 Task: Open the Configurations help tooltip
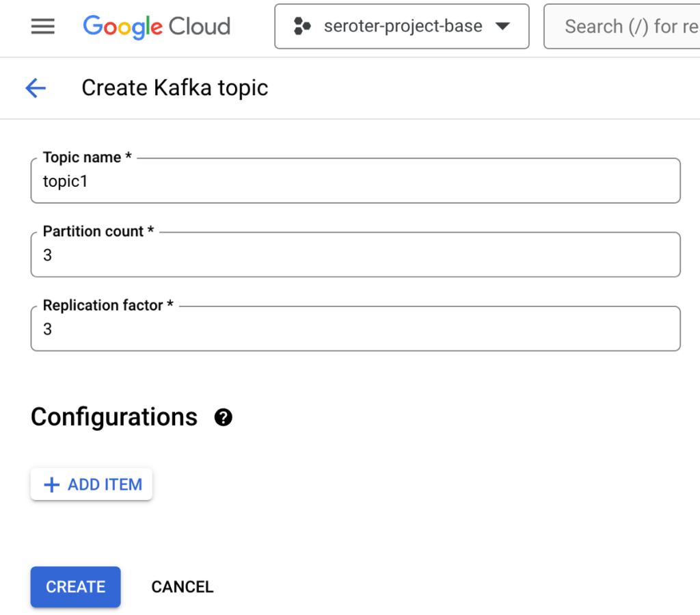(223, 417)
